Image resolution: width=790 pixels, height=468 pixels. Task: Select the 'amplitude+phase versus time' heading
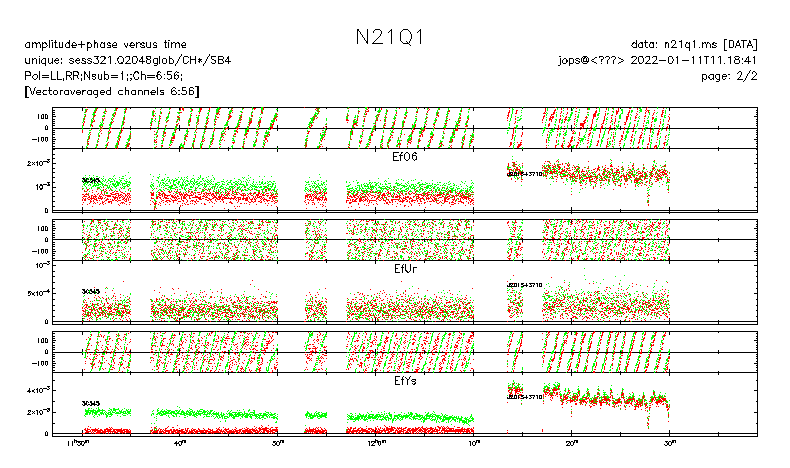click(104, 44)
